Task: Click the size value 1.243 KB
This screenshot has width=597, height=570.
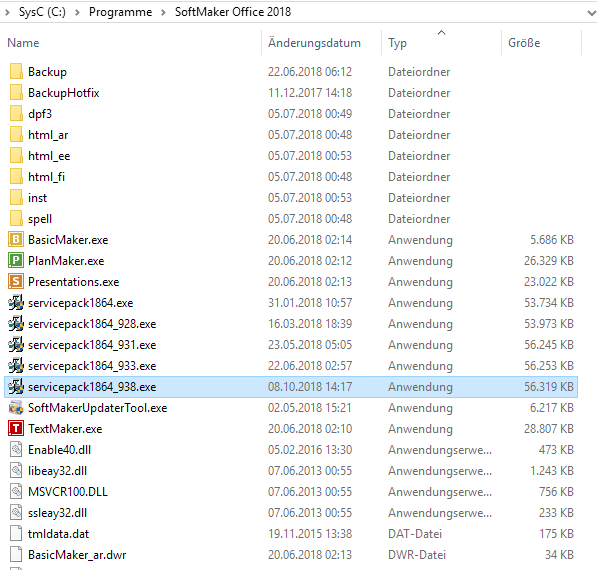Action: click(552, 471)
